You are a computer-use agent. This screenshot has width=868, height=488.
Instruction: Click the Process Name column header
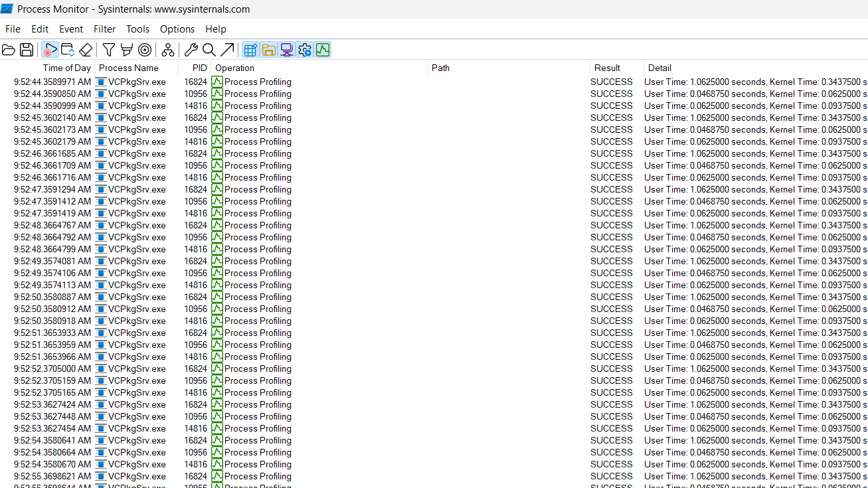(136, 68)
